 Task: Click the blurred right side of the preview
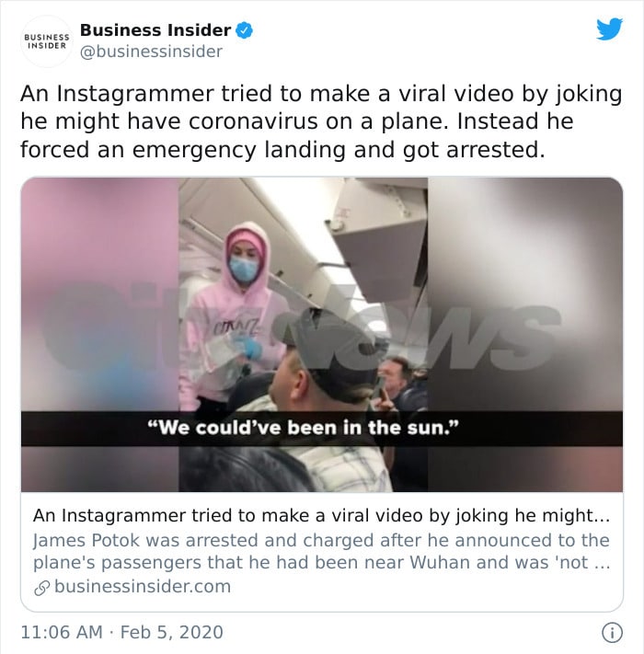point(525,335)
